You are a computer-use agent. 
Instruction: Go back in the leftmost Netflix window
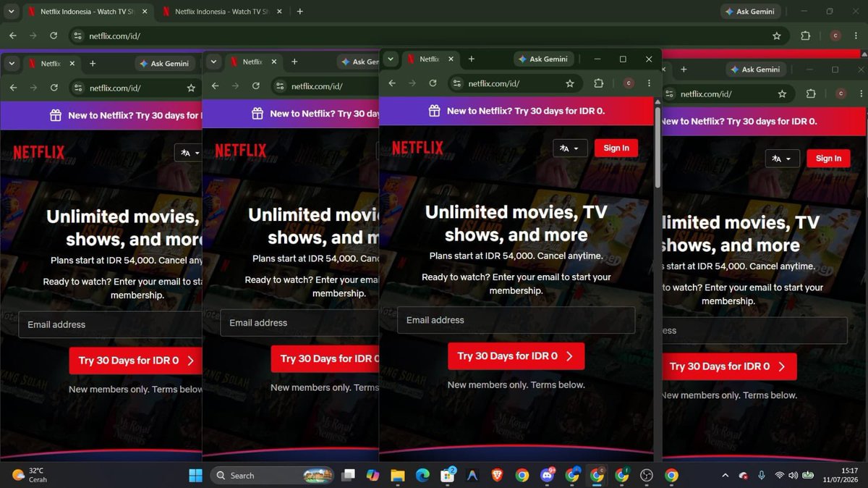pos(13,88)
